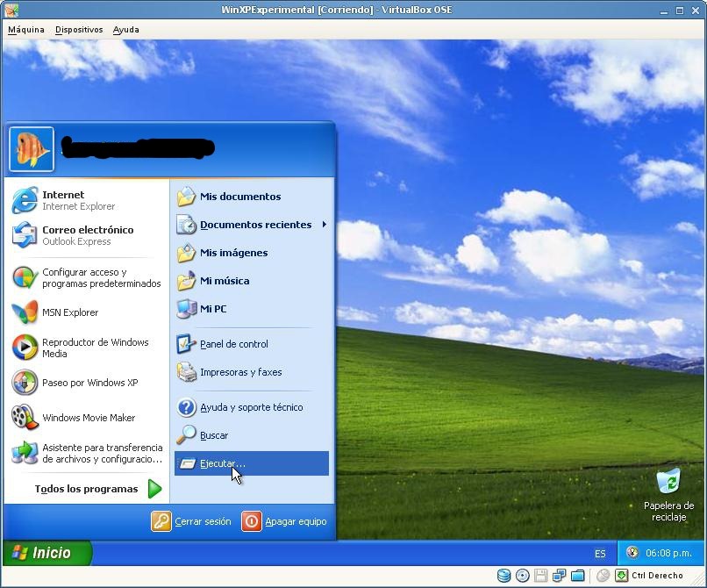The width and height of the screenshot is (707, 588).
Task: Click VirtualBox hard disk status icon
Action: (504, 576)
